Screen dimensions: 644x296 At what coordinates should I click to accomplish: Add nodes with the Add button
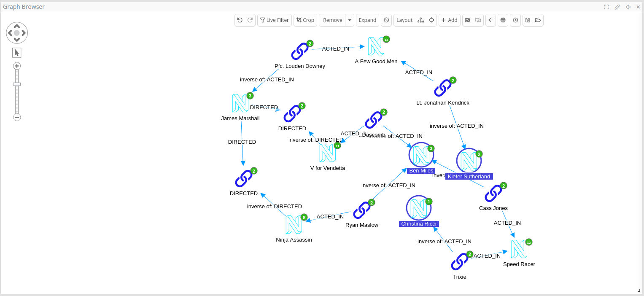click(450, 20)
